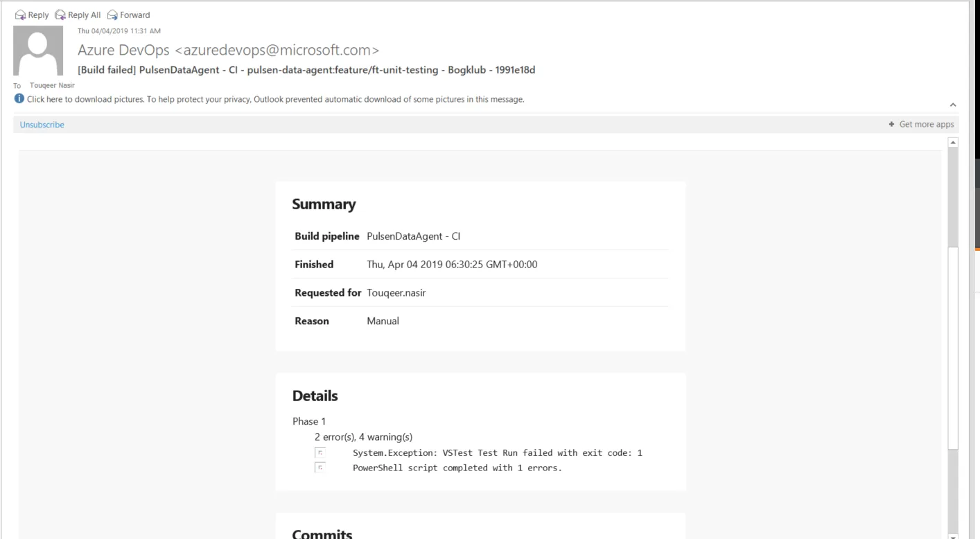Select the requester 'Touqeer.nasir'
The image size is (980, 539).
396,292
